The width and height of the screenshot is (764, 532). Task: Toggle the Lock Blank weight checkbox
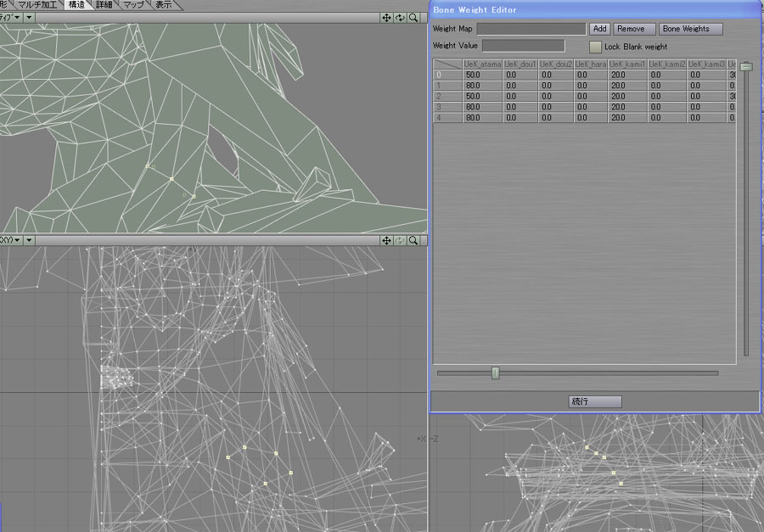pyautogui.click(x=596, y=47)
